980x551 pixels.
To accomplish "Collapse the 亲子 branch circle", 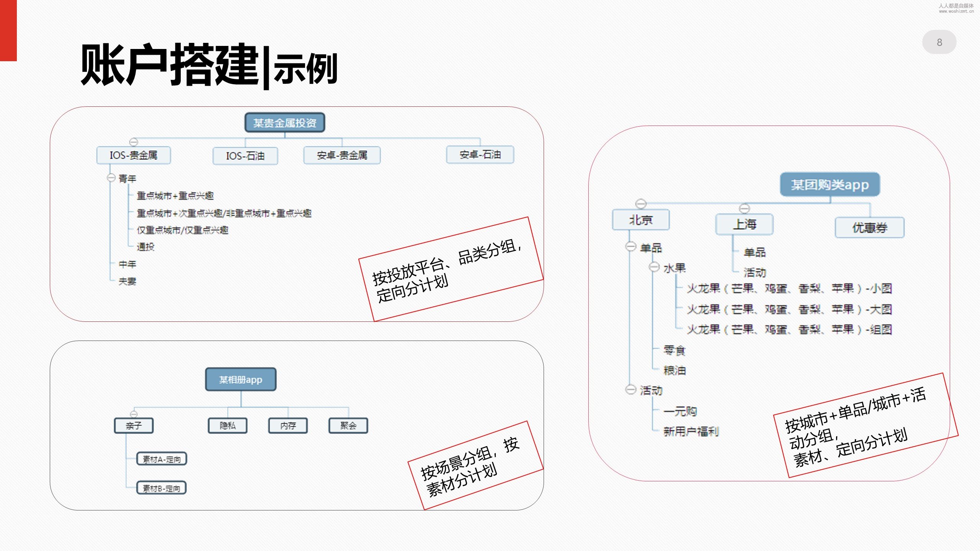I will 134,414.
